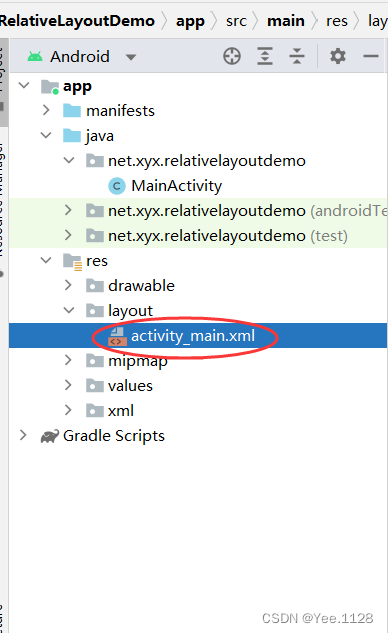Select the manifests tree row label
The image size is (388, 633).
120,111
